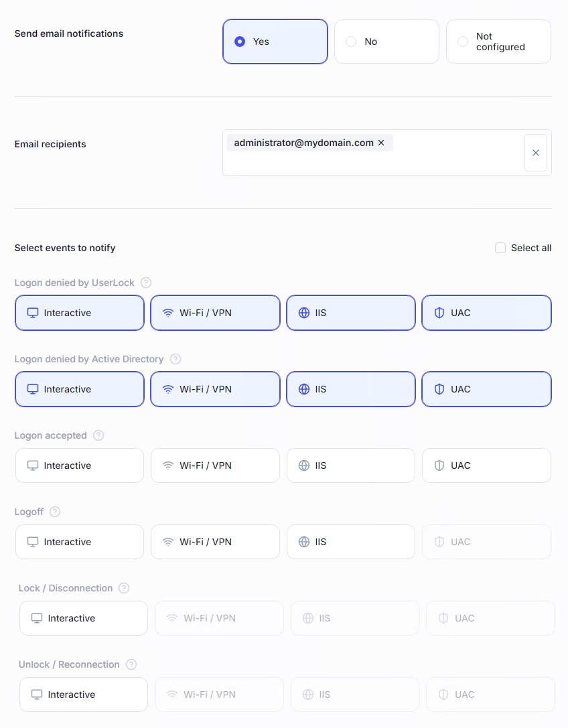Turn on Wi-Fi / VPN for Logoff

tap(215, 542)
